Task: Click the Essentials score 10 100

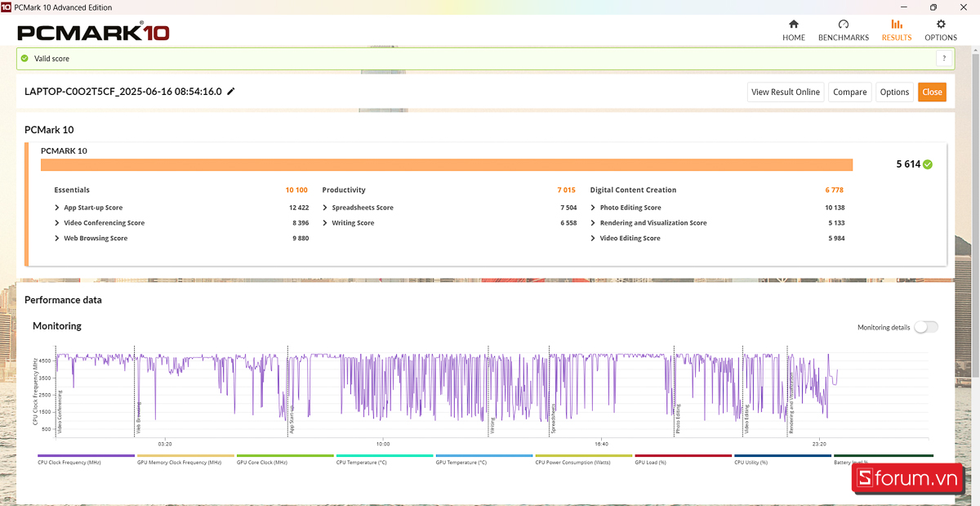Action: click(296, 190)
